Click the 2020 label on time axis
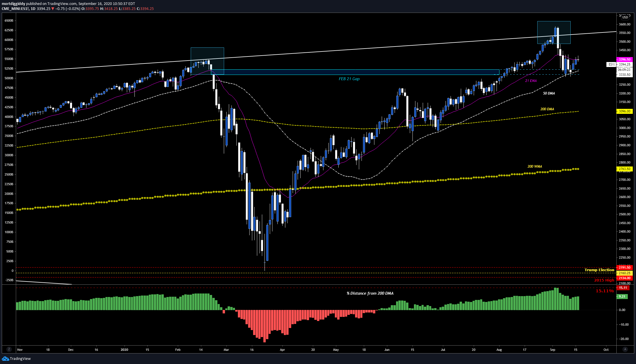Screen dimensions: 636x364 (x=125, y=350)
